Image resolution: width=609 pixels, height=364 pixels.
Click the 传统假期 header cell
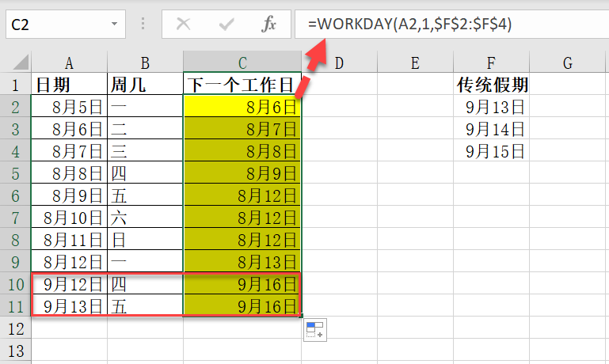click(492, 85)
